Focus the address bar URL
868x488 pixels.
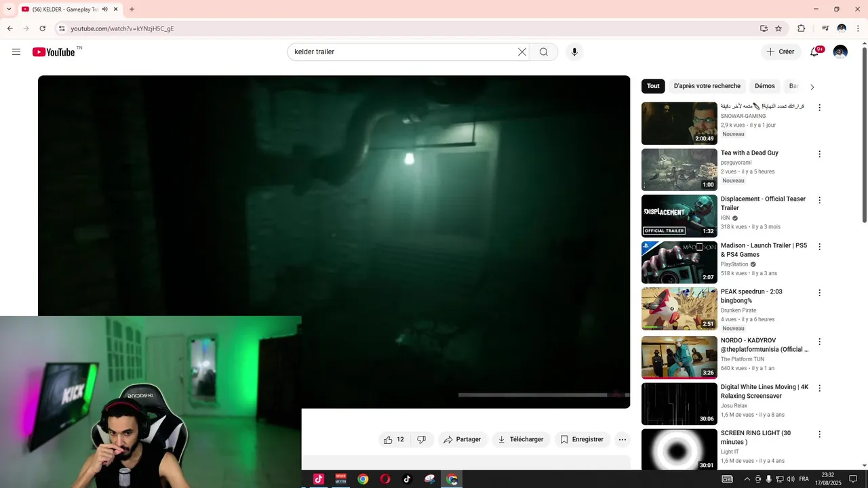(x=122, y=28)
